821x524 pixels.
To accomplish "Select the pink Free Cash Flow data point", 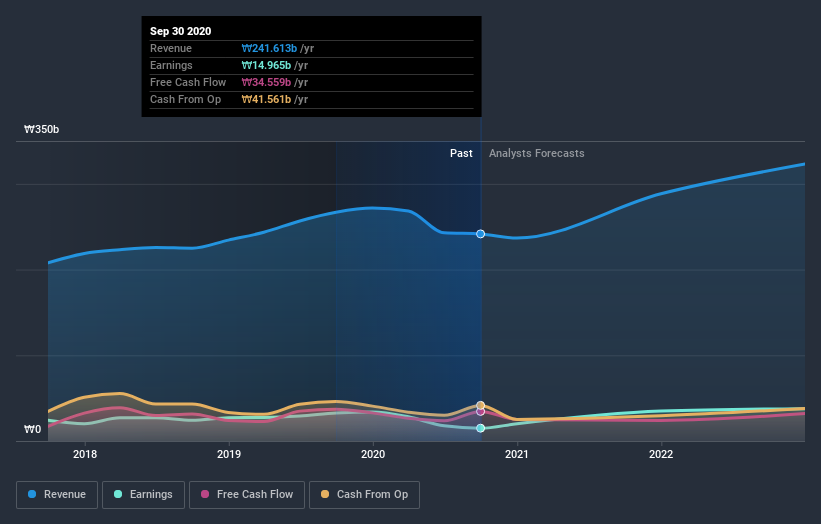I will point(481,411).
